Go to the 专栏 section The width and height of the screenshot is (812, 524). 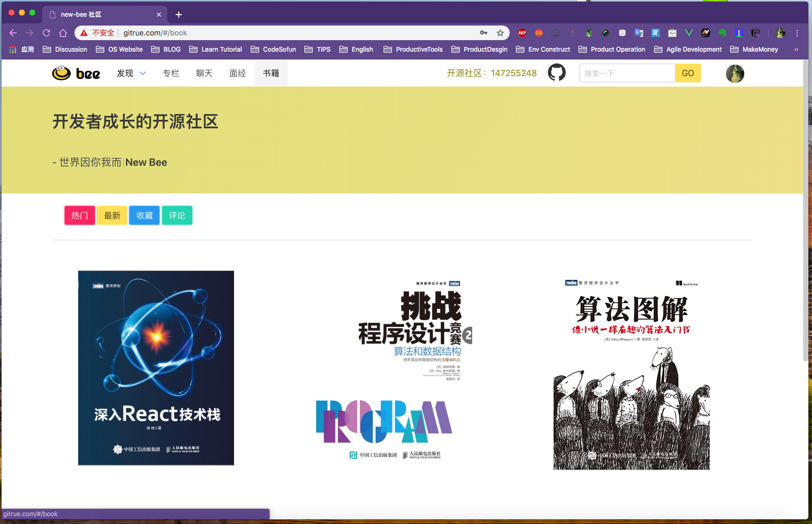click(x=171, y=73)
